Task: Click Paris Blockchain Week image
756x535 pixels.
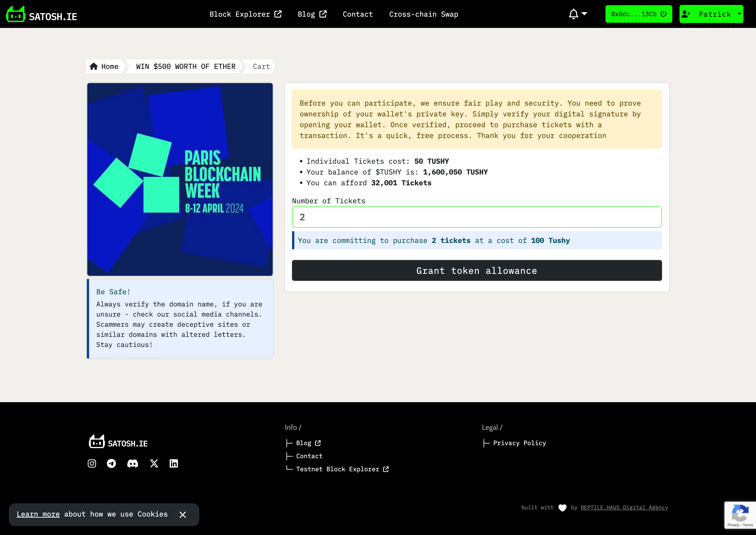Action: pos(180,179)
